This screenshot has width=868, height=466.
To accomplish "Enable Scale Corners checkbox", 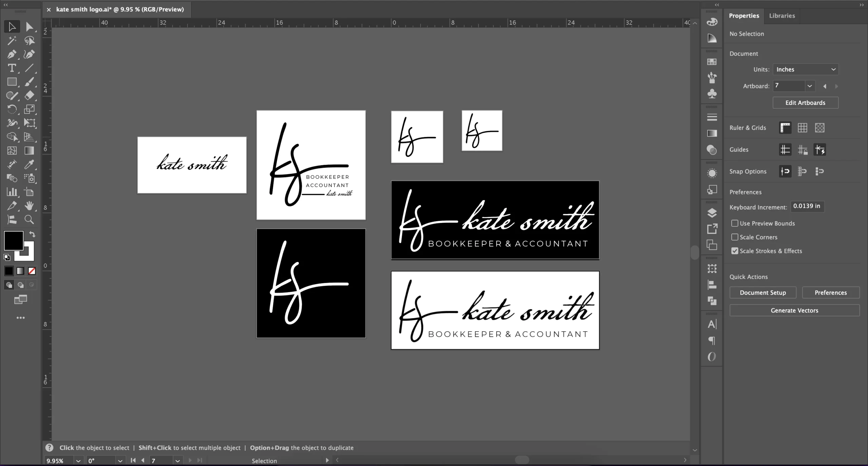I will click(735, 237).
